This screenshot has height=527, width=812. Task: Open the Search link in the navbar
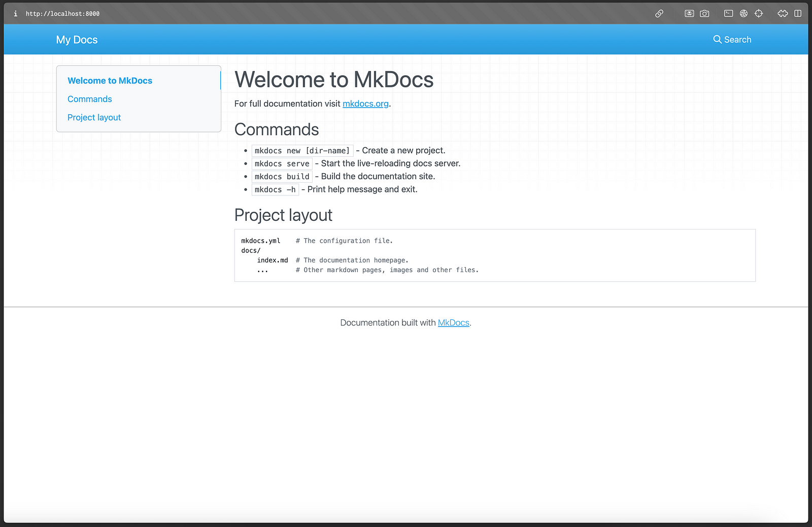click(732, 40)
